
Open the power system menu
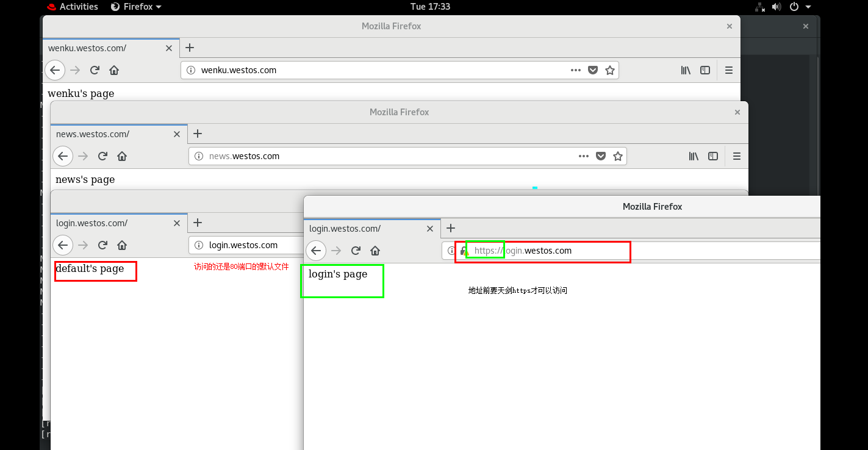click(x=800, y=7)
